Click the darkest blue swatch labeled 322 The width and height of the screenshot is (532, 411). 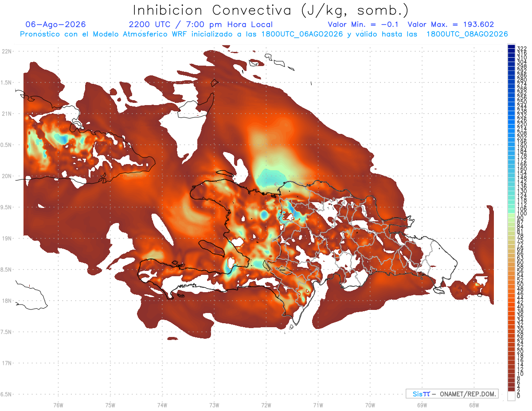click(511, 46)
